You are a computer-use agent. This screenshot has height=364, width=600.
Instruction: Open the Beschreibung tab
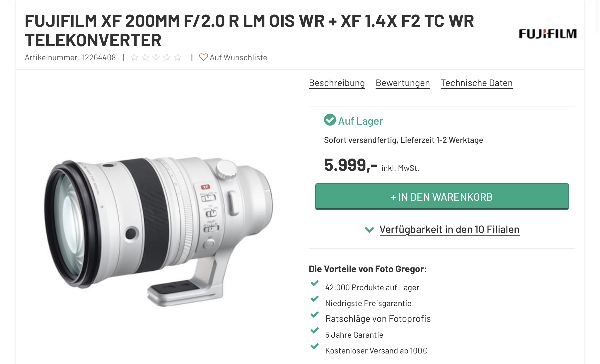337,83
